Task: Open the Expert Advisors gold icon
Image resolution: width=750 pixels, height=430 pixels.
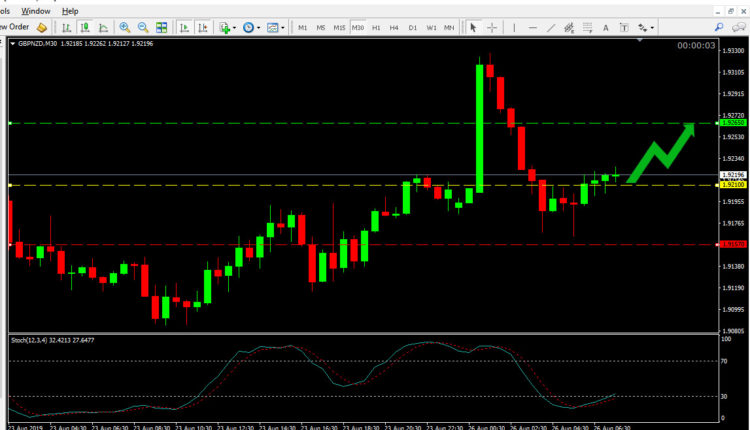Action: click(x=42, y=28)
